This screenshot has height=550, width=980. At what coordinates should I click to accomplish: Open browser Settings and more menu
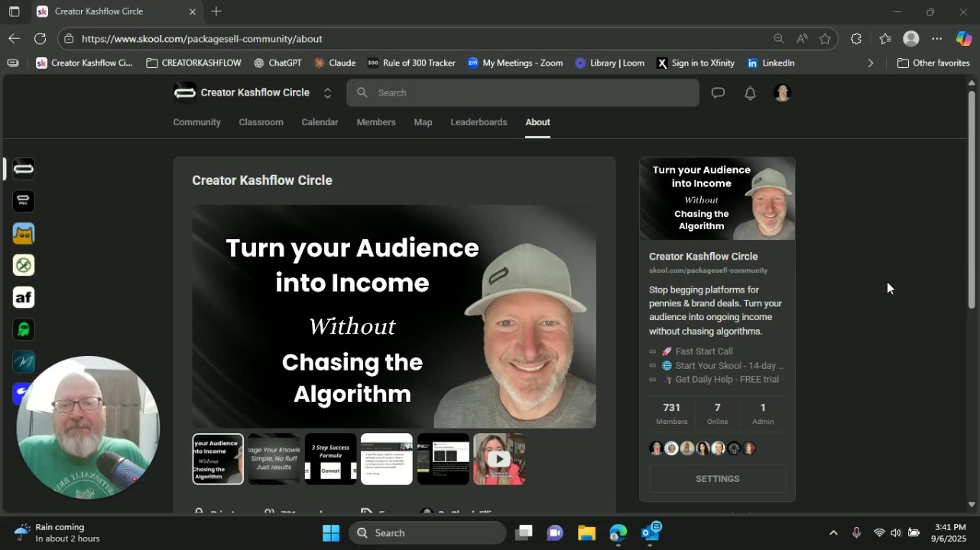click(x=937, y=39)
